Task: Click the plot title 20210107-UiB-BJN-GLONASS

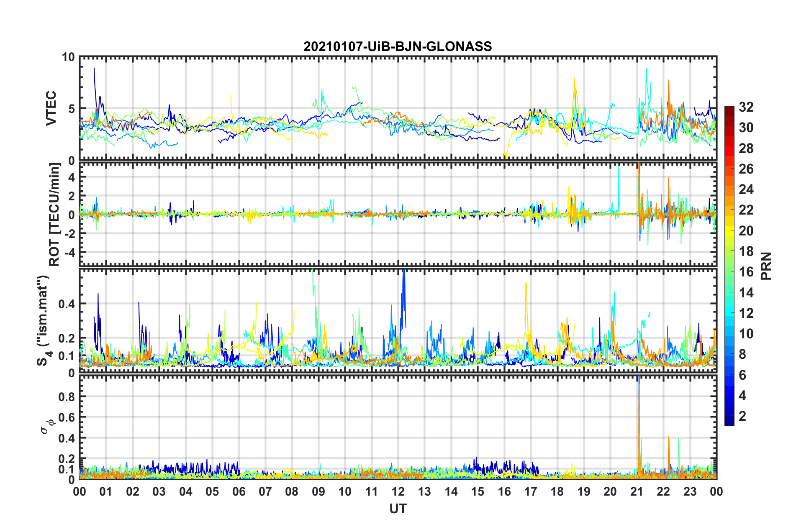Action: 398,46
